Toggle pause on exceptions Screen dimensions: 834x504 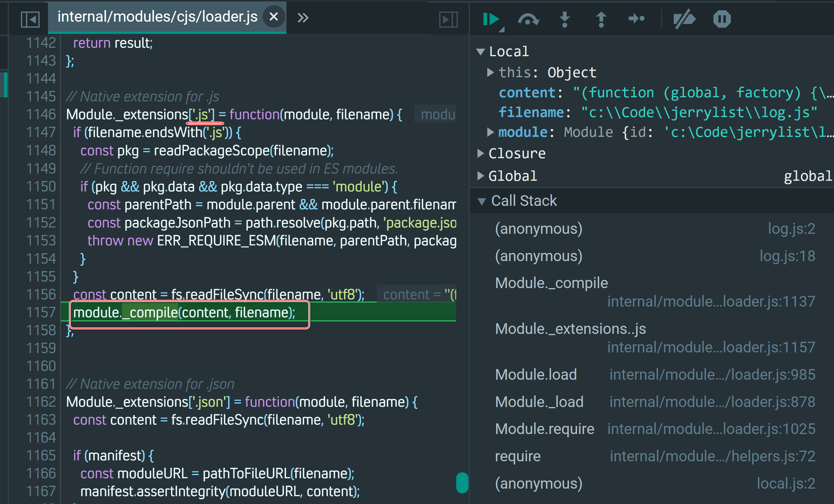pos(722,19)
